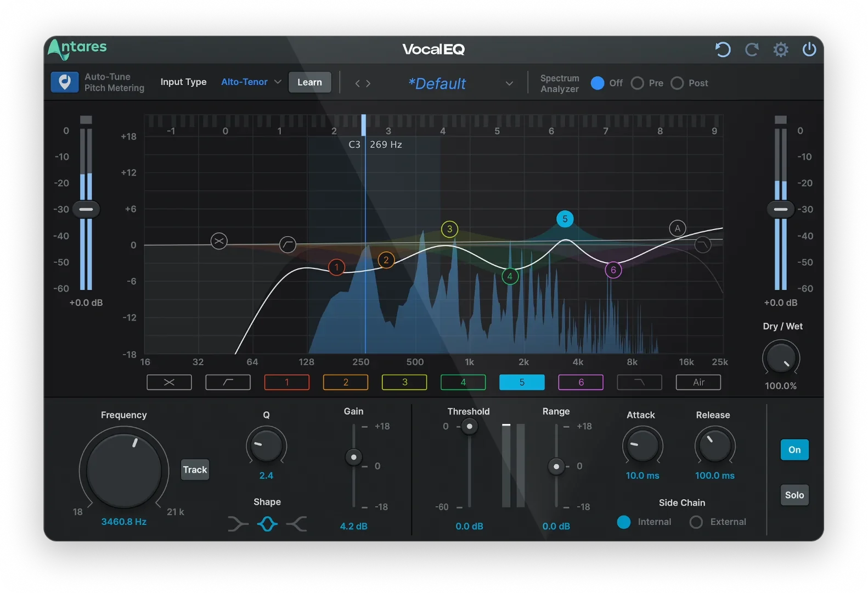Select band 1 node on the EQ curve

point(336,267)
